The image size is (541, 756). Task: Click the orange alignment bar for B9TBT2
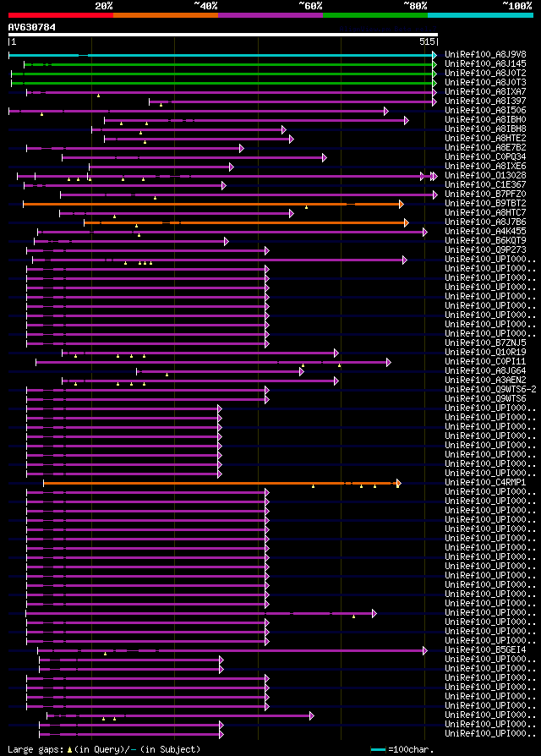211,205
